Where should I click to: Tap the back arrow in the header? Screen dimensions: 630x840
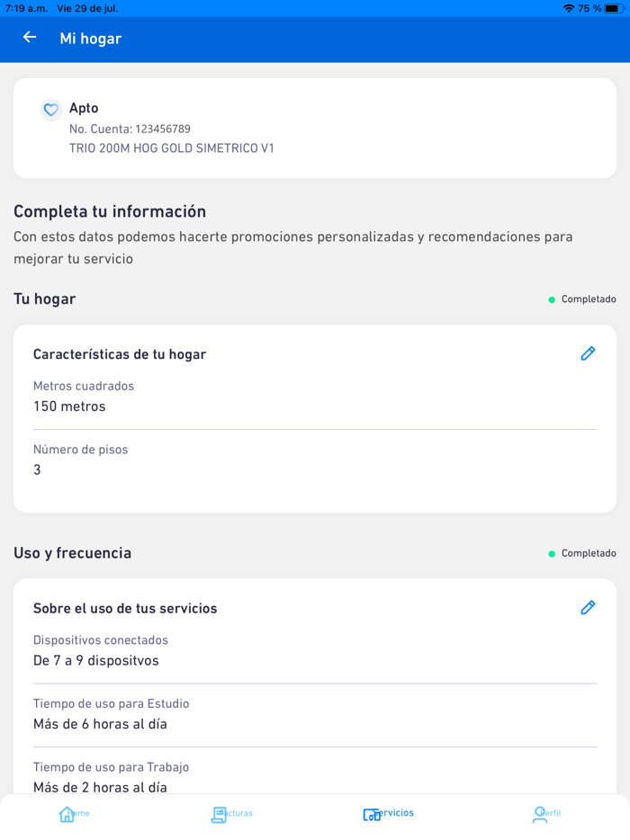(x=30, y=39)
